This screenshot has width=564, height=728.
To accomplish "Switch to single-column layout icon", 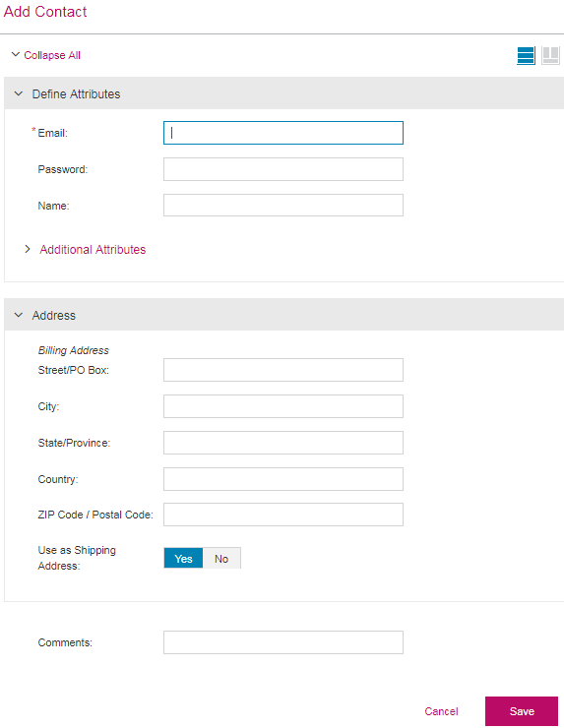I will tap(526, 56).
